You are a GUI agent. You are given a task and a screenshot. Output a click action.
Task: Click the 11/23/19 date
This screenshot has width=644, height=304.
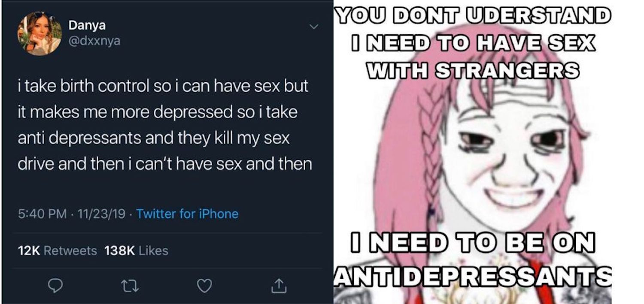click(x=99, y=214)
